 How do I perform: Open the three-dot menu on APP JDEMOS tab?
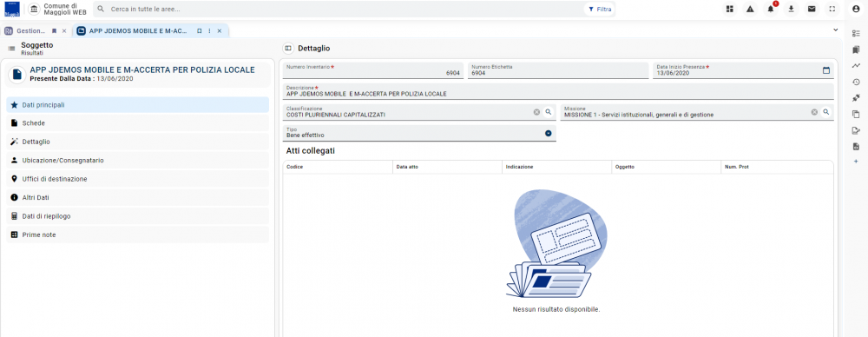[x=209, y=31]
